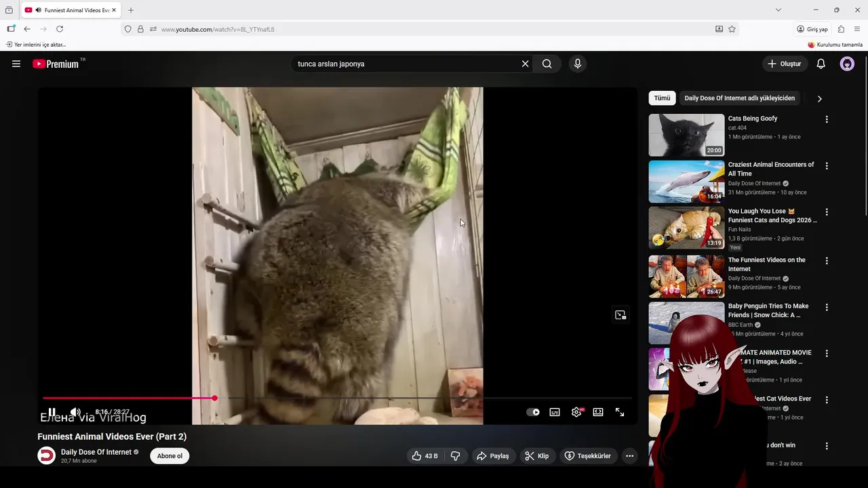868x488 pixels.
Task: Open player settings gear
Action: click(576, 412)
